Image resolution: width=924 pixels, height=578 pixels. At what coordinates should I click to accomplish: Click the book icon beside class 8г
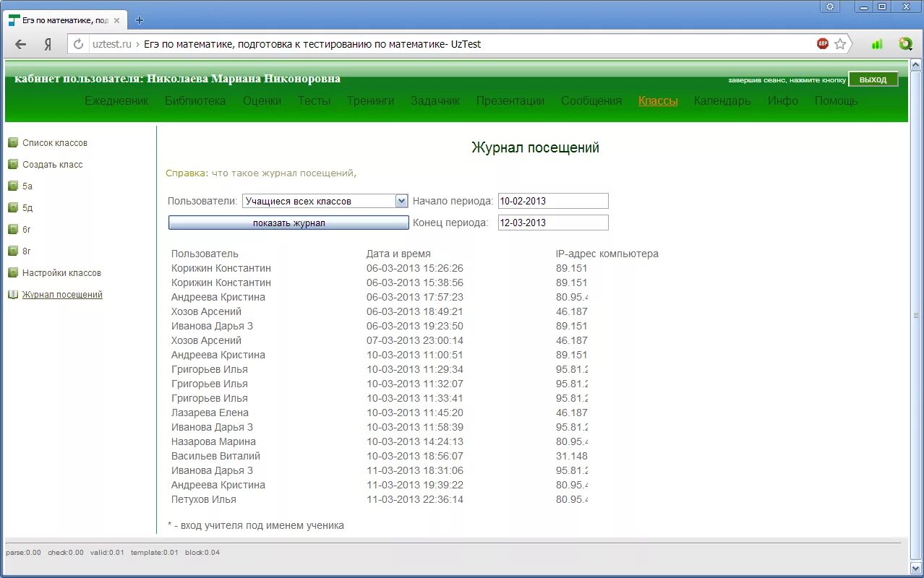pos(13,251)
